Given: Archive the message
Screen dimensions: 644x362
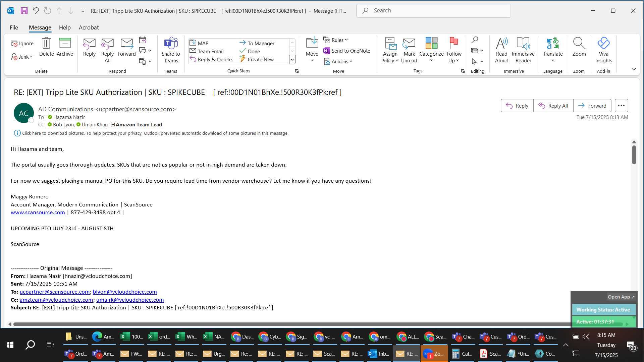Looking at the screenshot, I should pyautogui.click(x=65, y=47).
